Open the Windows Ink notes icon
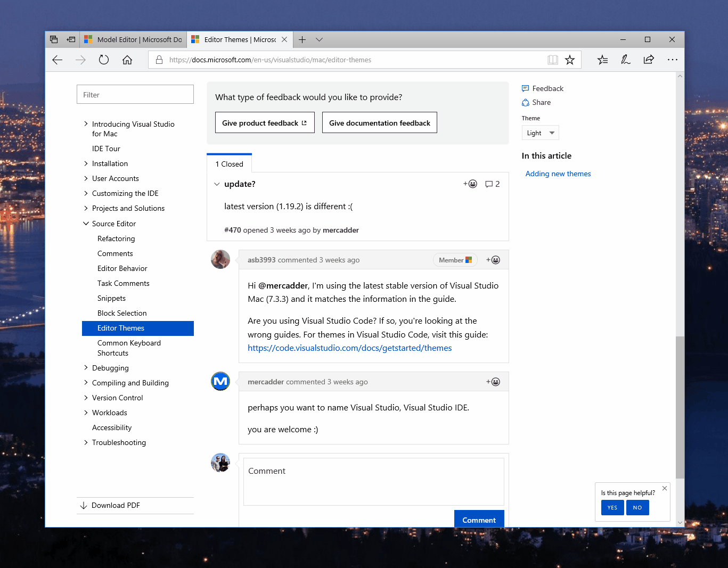The width and height of the screenshot is (728, 568). [625, 60]
